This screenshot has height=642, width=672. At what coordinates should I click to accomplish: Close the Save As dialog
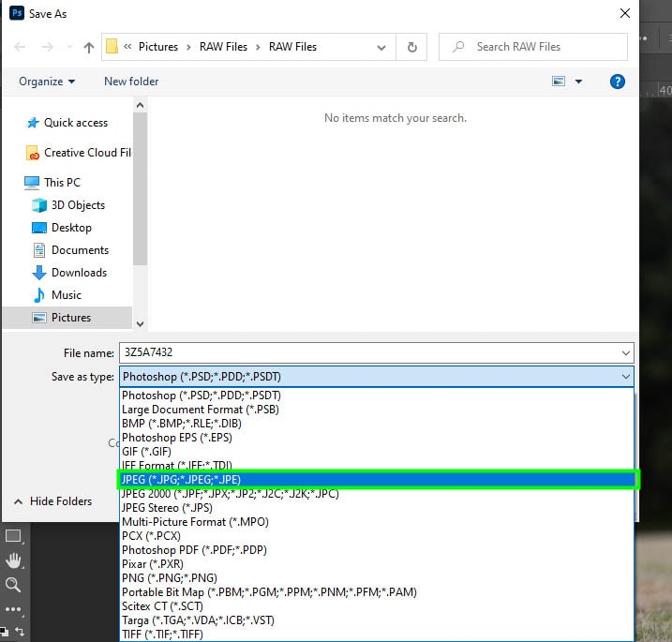pos(625,13)
